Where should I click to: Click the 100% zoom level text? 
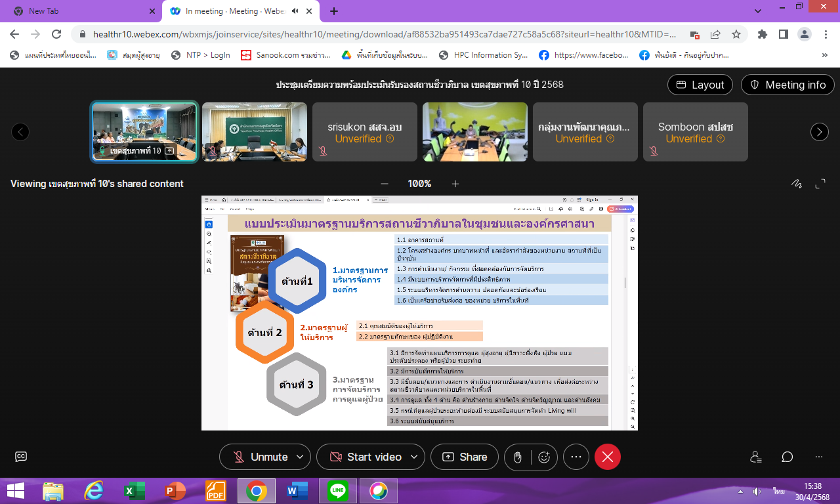(420, 184)
